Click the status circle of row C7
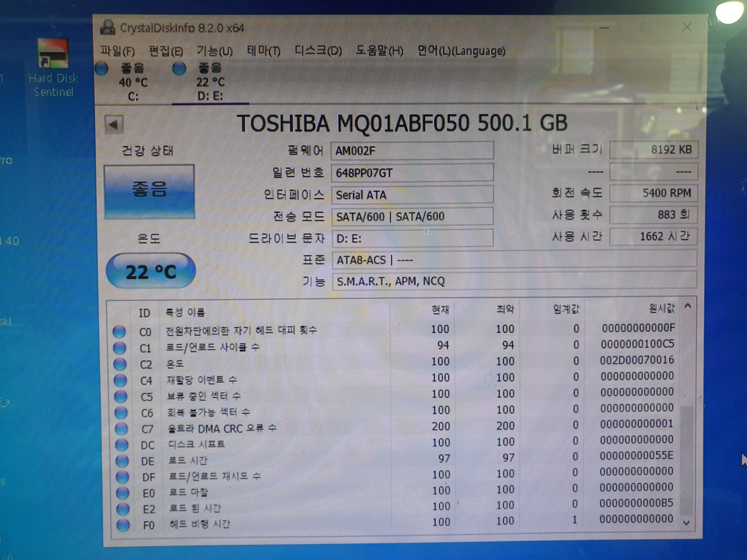Image resolution: width=747 pixels, height=560 pixels. point(121,429)
